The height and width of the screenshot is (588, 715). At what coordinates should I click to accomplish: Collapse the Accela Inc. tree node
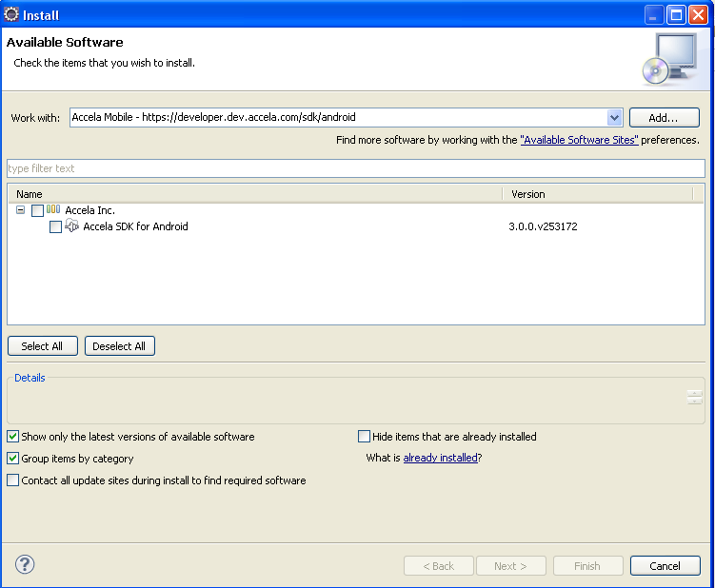click(20, 210)
